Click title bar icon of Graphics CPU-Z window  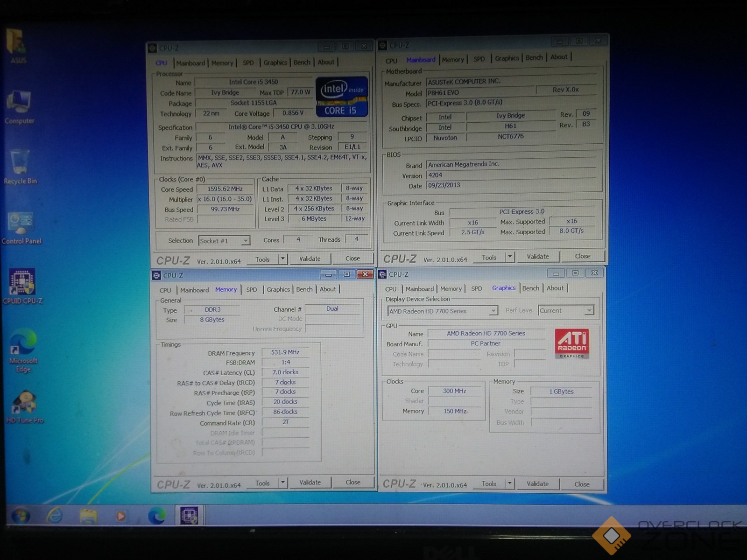[382, 274]
